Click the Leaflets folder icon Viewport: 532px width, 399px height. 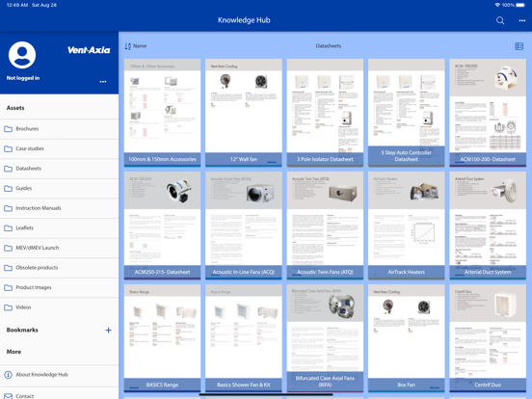coord(8,228)
